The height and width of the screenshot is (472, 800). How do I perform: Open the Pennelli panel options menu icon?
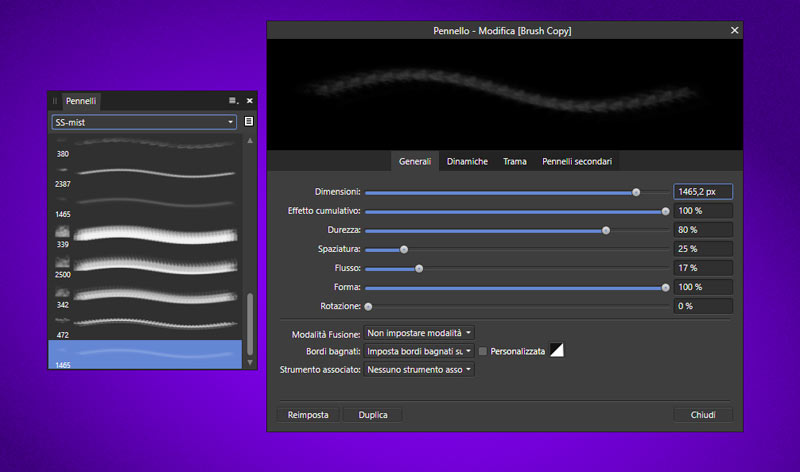[233, 101]
